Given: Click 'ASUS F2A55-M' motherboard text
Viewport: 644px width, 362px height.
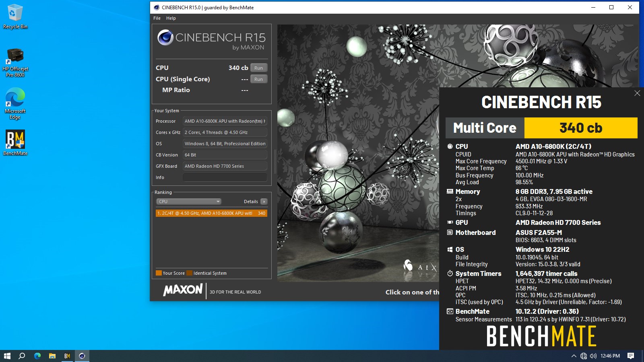Looking at the screenshot, I should [x=539, y=232].
